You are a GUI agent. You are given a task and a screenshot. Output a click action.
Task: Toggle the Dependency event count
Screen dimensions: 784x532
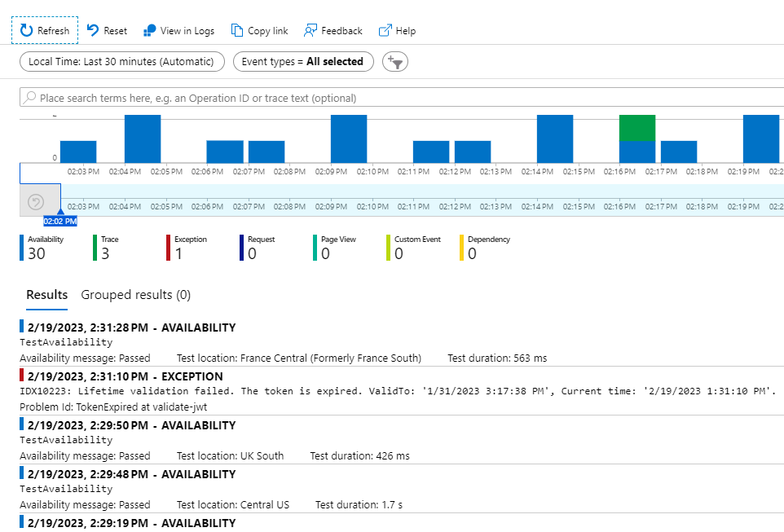[486, 248]
